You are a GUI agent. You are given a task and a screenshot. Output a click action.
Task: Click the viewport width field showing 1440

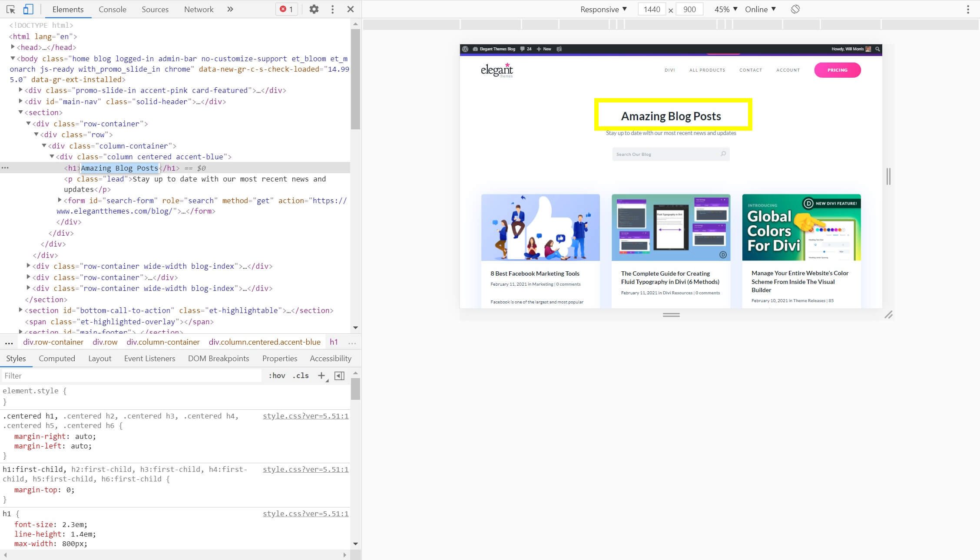coord(652,9)
